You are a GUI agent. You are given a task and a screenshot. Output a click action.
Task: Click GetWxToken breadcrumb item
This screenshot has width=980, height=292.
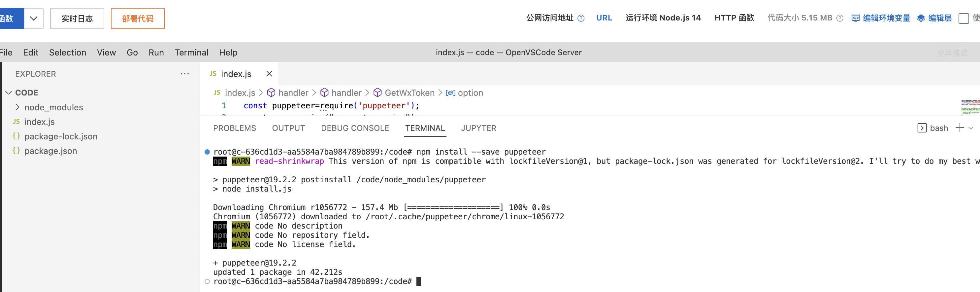(x=409, y=93)
